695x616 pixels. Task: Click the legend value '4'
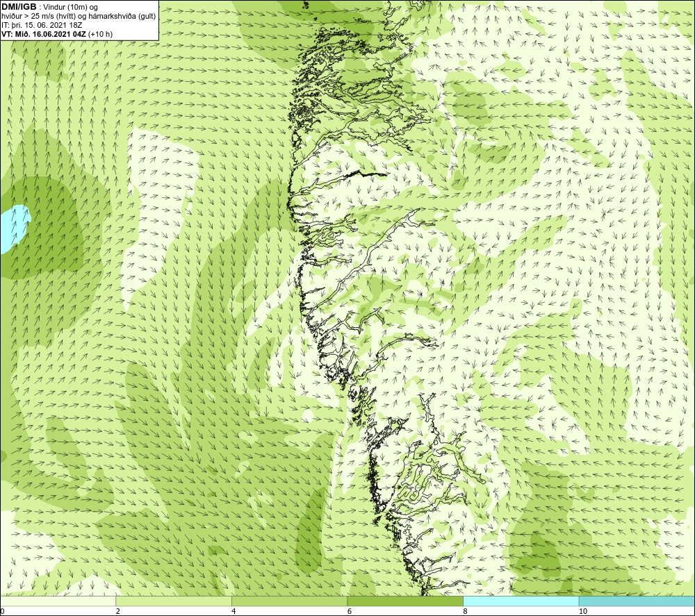[234, 612]
